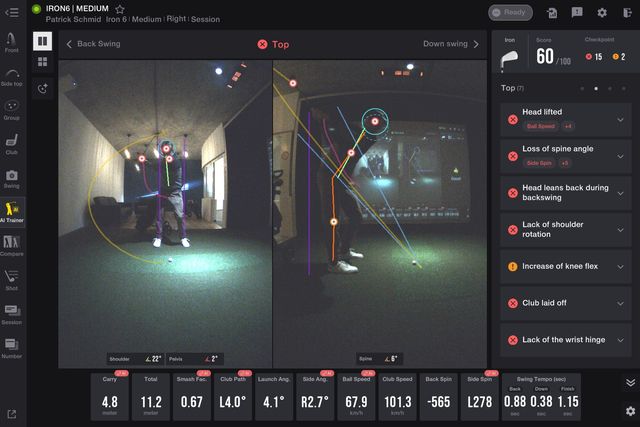Open the Shot section in sidebar
640x427 pixels.
(x=12, y=278)
